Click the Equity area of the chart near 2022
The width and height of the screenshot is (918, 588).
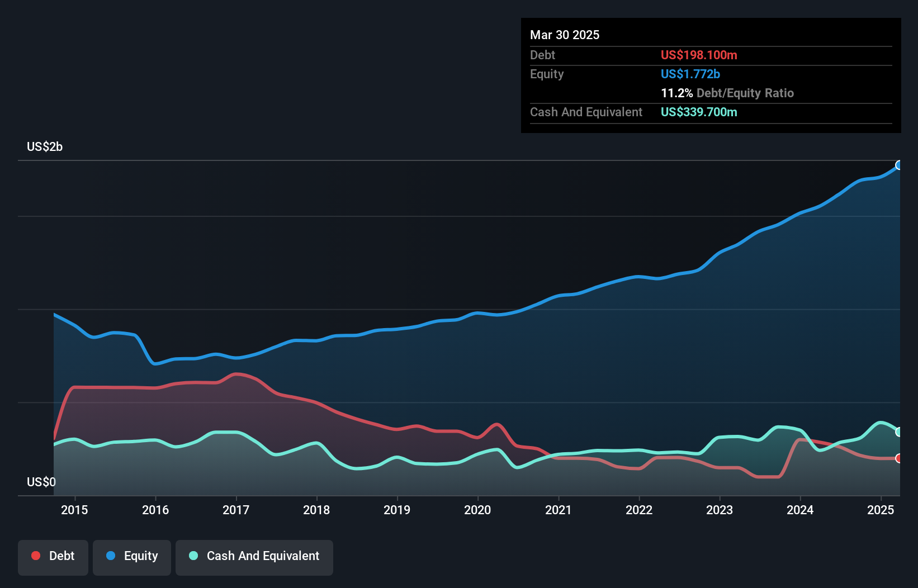(639, 363)
